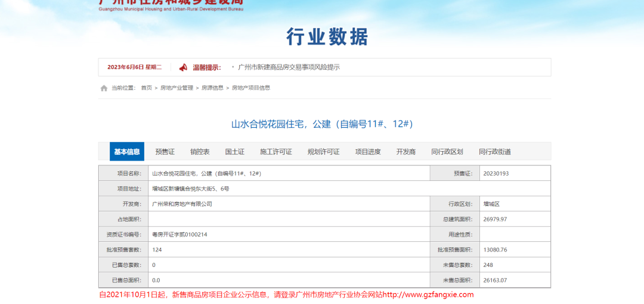Open the 同行政区划 tab
This screenshot has width=644, height=304.
(x=447, y=151)
